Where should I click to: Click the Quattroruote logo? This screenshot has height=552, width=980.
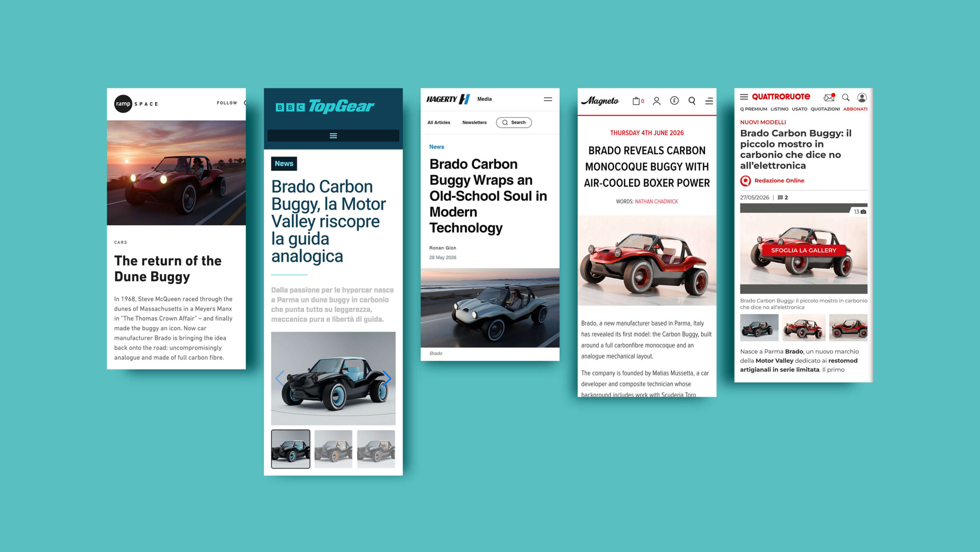[781, 97]
